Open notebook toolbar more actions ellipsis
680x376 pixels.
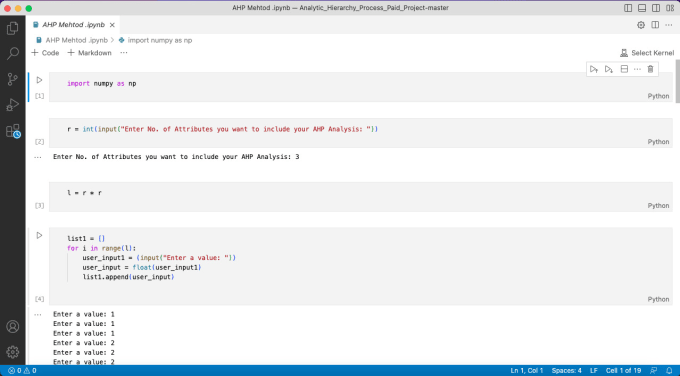124,53
